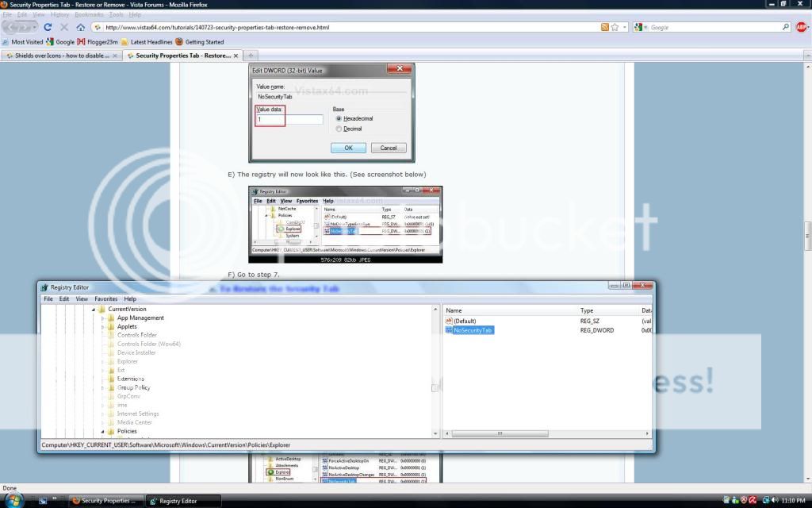This screenshot has height=508, width=812.
Task: Open the address bar history dropdown arrow
Action: [625, 27]
